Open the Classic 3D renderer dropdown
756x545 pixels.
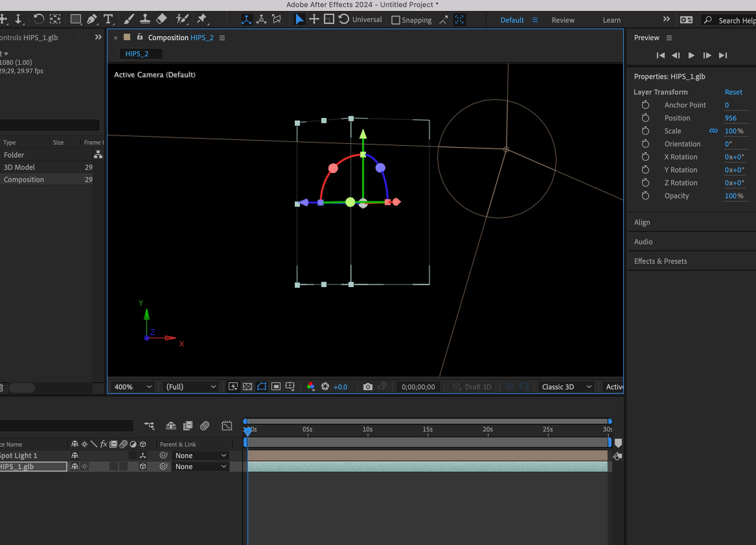point(566,387)
